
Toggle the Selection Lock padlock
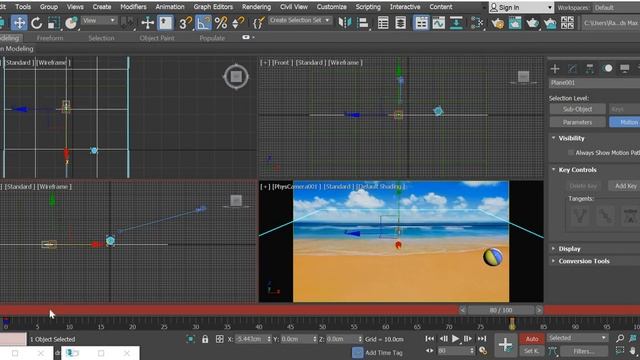point(205,339)
